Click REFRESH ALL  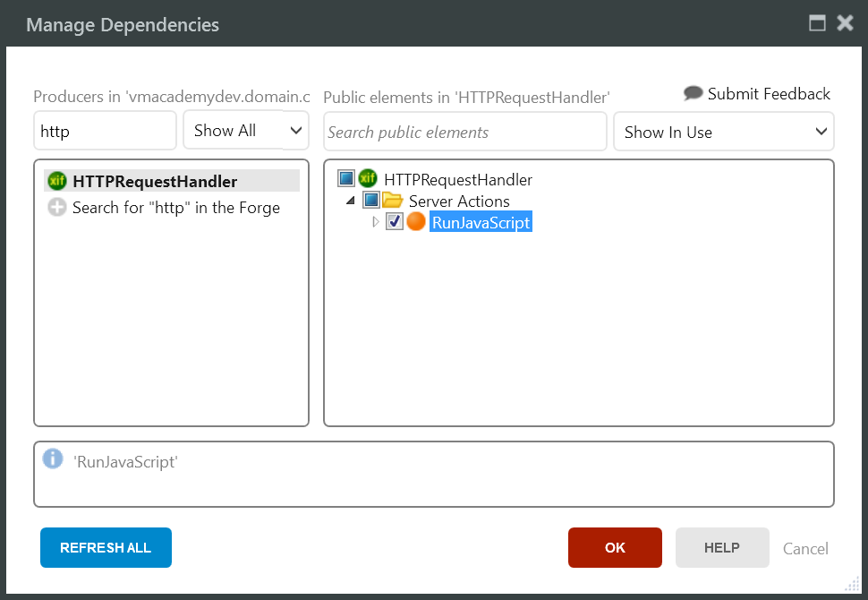[106, 547]
